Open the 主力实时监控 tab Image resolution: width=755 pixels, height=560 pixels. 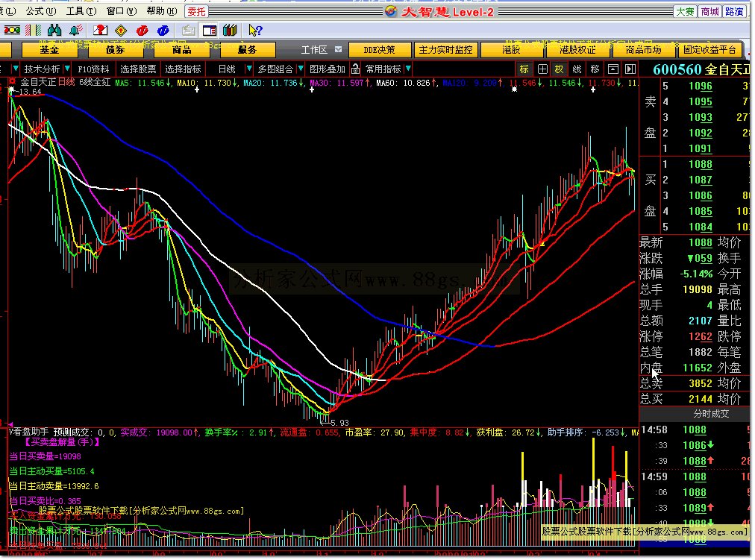[x=445, y=49]
